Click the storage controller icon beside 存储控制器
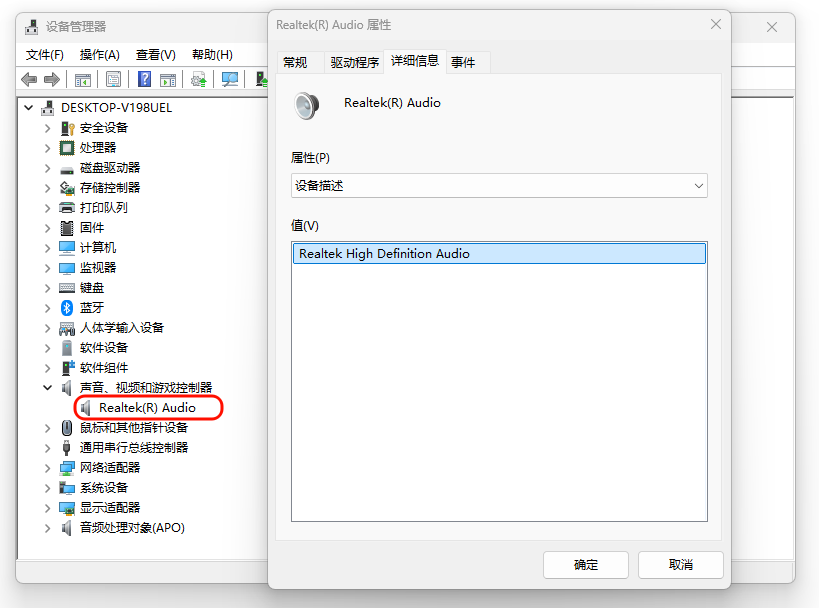819x608 pixels. click(67, 188)
